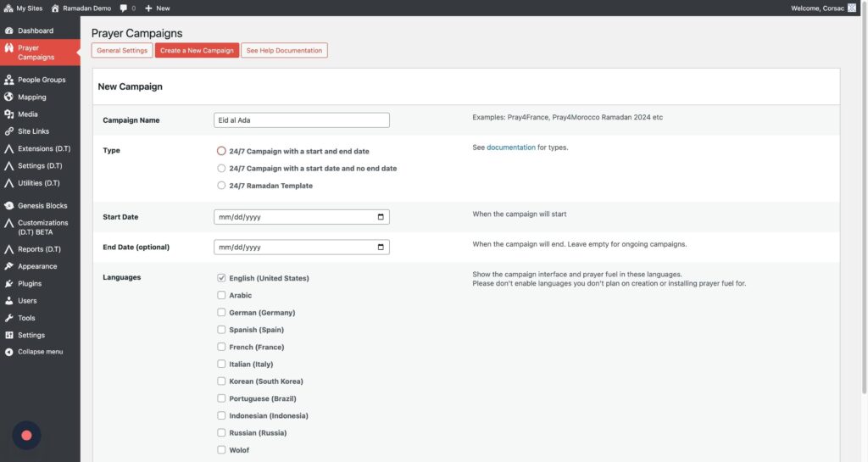This screenshot has height=462, width=868.
Task: Click the Plugins plug icon
Action: (x=9, y=284)
